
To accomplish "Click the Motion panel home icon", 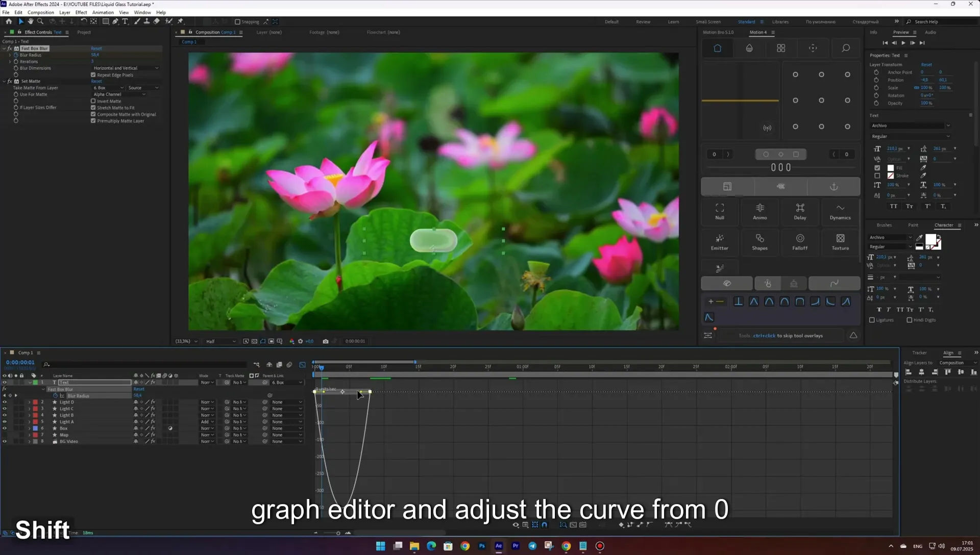I will (717, 48).
